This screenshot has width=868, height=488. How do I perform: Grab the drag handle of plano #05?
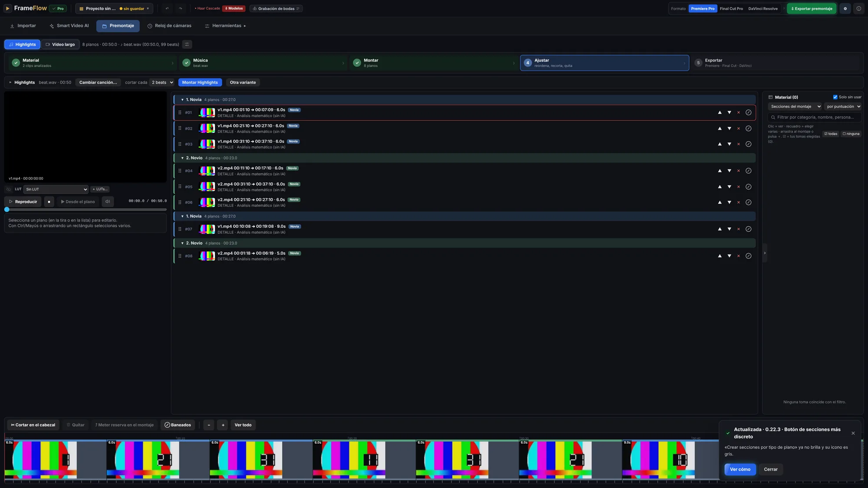pyautogui.click(x=180, y=187)
